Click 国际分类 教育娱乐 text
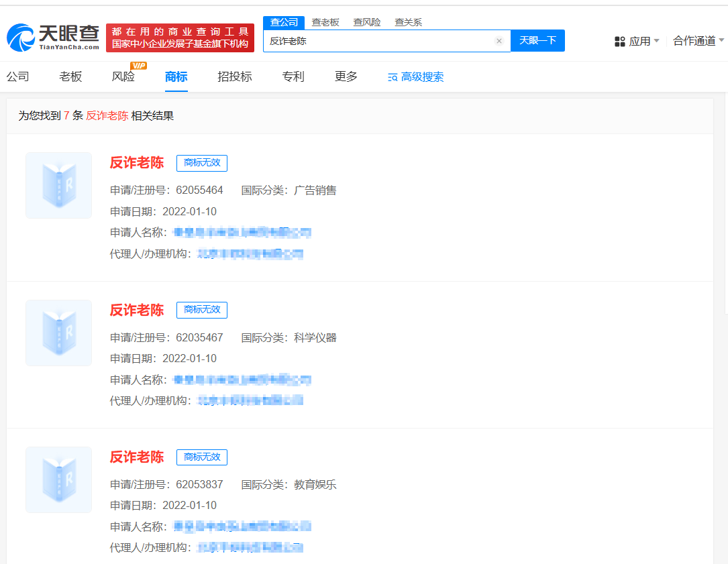 point(289,485)
